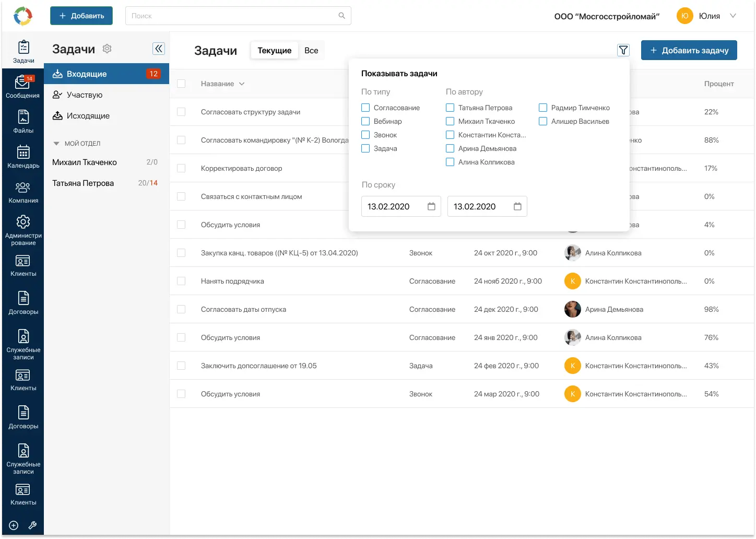Click the plus circle icon at sidebar bottom
The height and width of the screenshot is (539, 756).
[14, 525]
